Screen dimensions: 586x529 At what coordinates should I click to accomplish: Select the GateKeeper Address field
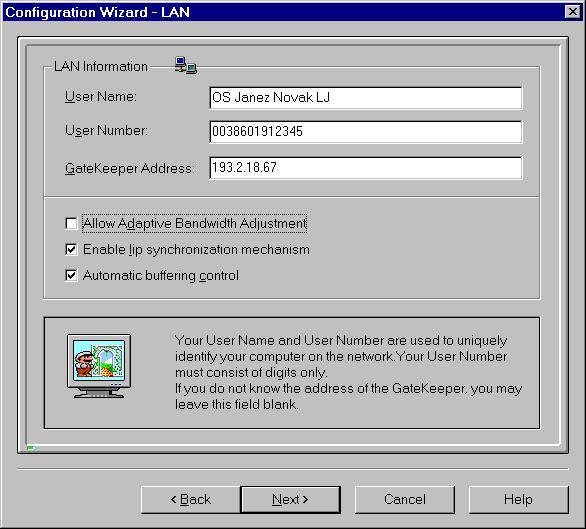[x=366, y=168]
